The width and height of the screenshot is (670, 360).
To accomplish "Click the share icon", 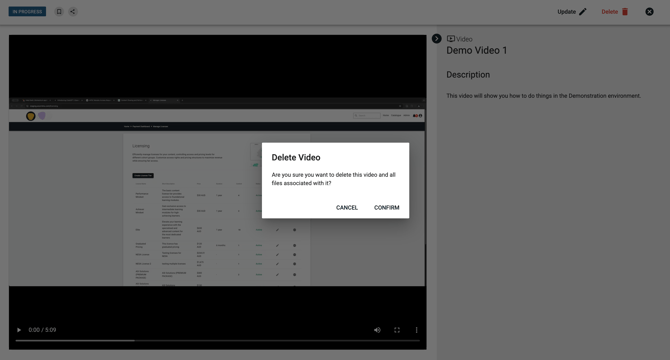I will [73, 12].
